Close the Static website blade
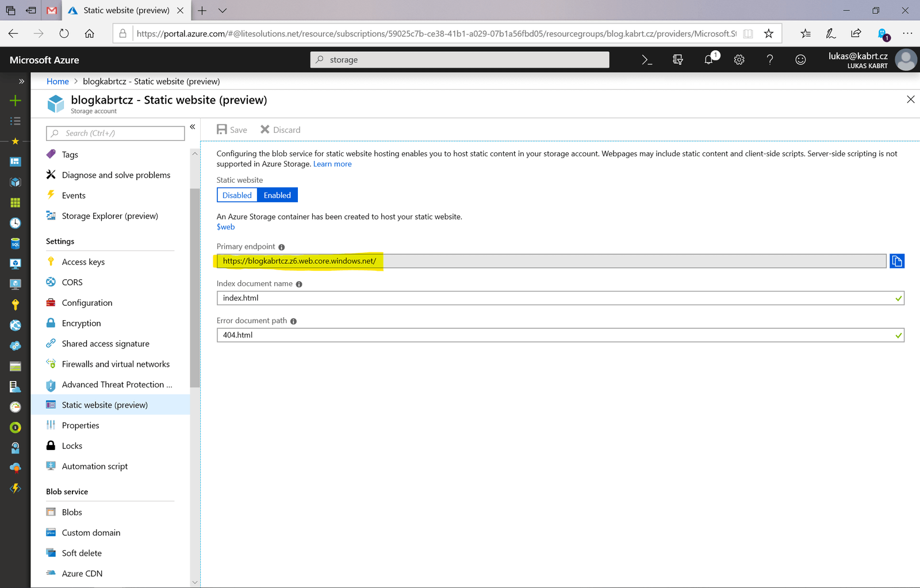The image size is (920, 588). 911,99
